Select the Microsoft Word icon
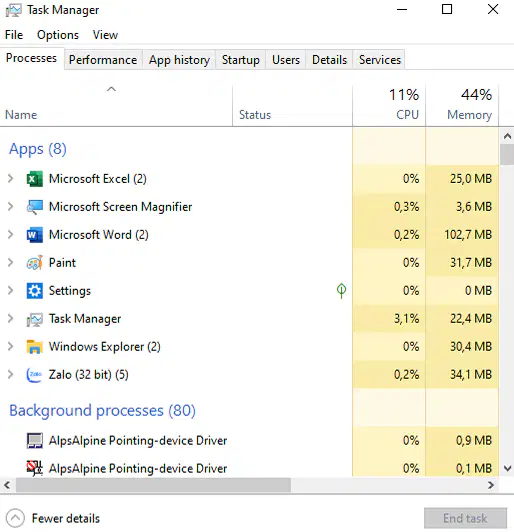The image size is (514, 532). [35, 235]
